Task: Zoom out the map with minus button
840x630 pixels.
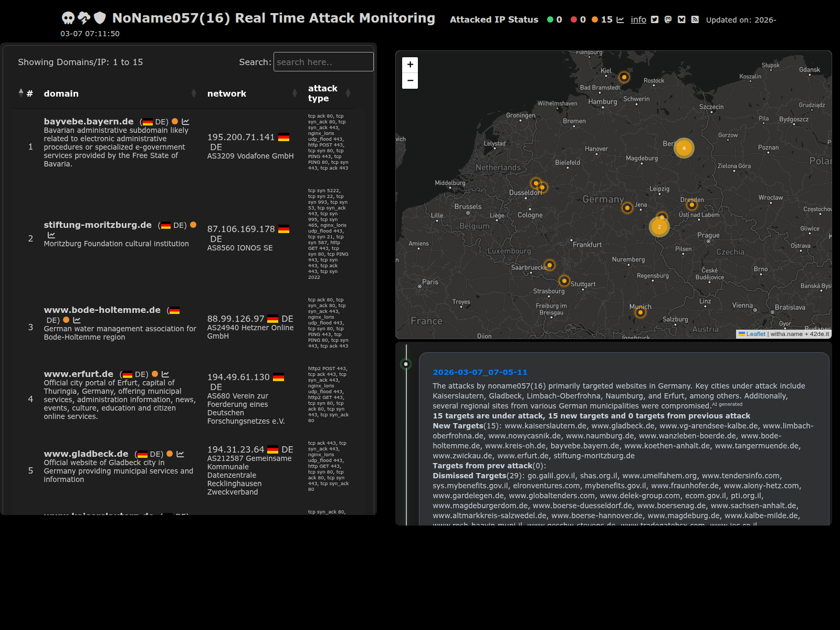Action: point(410,81)
